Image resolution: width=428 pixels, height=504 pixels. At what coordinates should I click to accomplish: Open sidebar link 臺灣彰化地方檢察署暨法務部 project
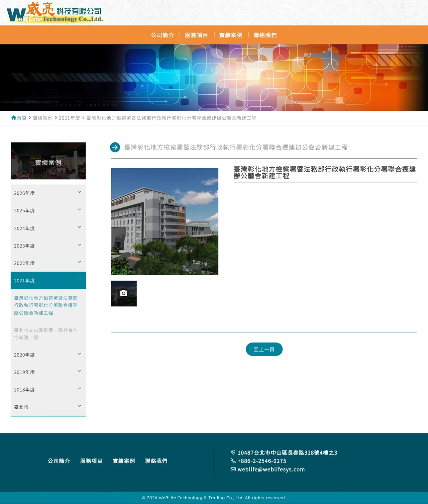tap(46, 305)
